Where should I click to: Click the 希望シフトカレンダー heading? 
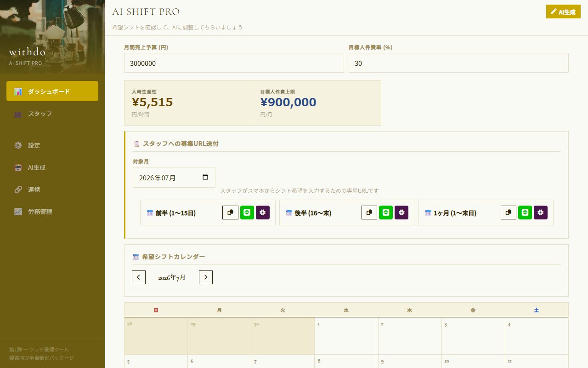coord(173,257)
